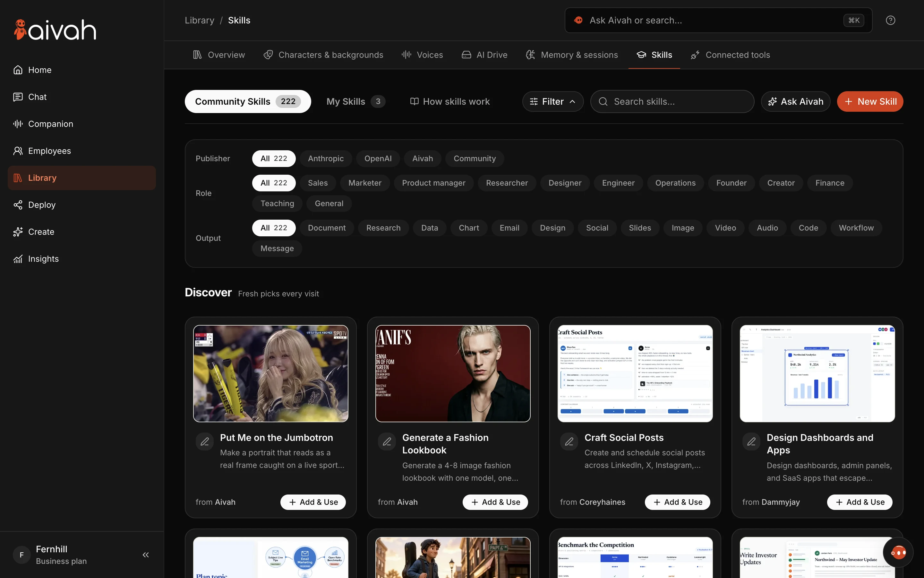Click the edit pencil icon on Generate a Fashion Lookbook
The height and width of the screenshot is (578, 924).
click(387, 442)
